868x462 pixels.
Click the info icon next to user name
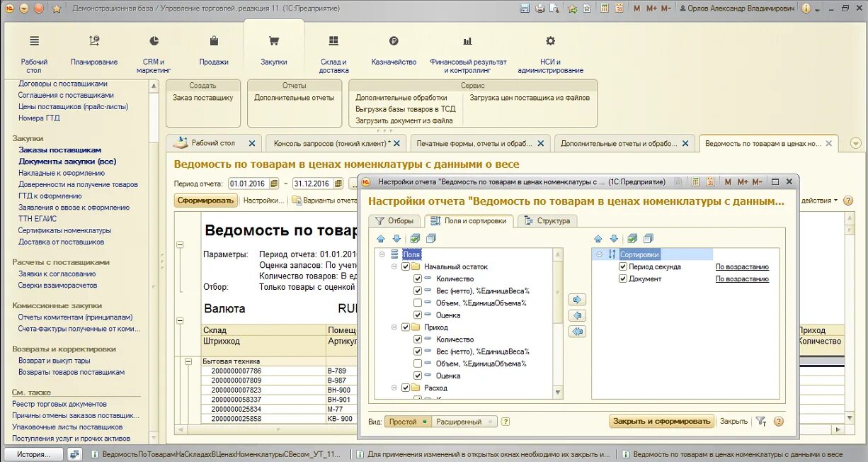(x=805, y=9)
